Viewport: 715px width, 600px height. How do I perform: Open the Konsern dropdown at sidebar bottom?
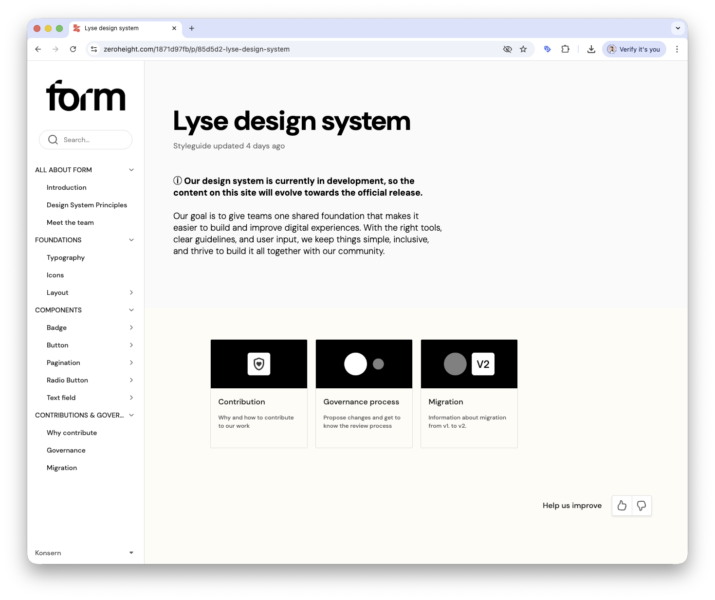131,552
